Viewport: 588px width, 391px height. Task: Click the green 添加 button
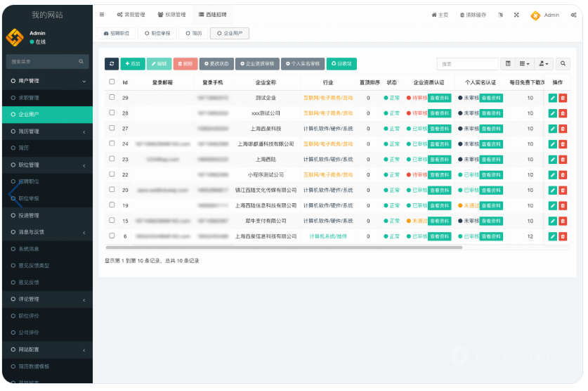(x=133, y=64)
